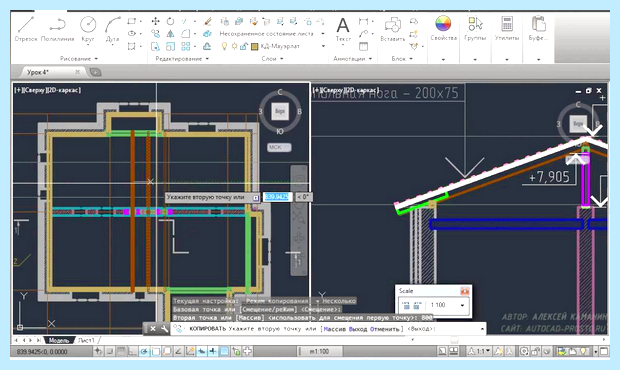Click the Erase tool icon

click(207, 21)
